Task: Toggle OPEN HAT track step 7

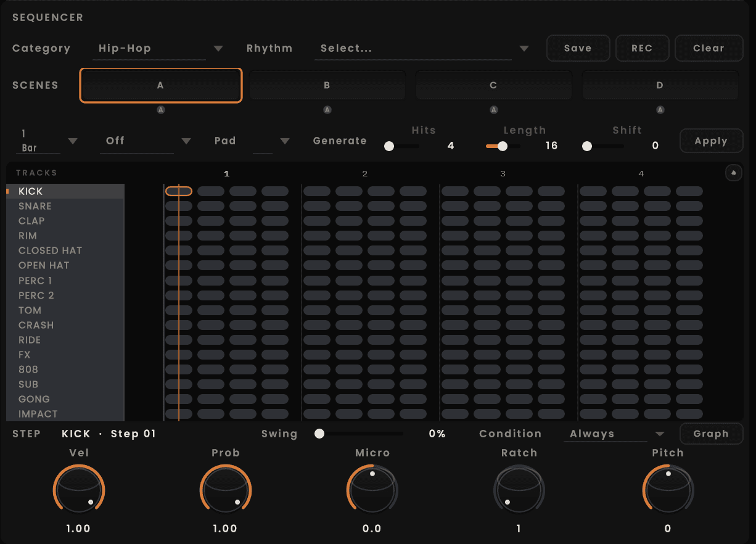Action: pos(381,265)
